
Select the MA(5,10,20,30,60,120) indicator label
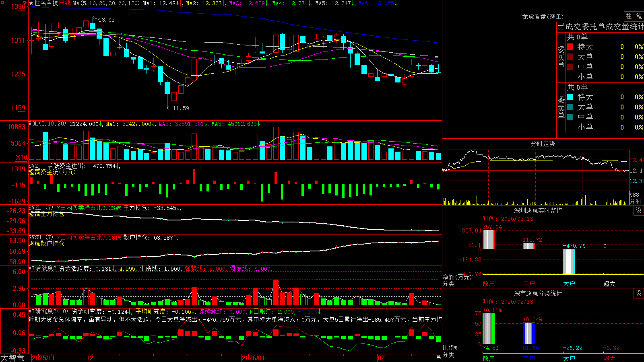[106, 3]
